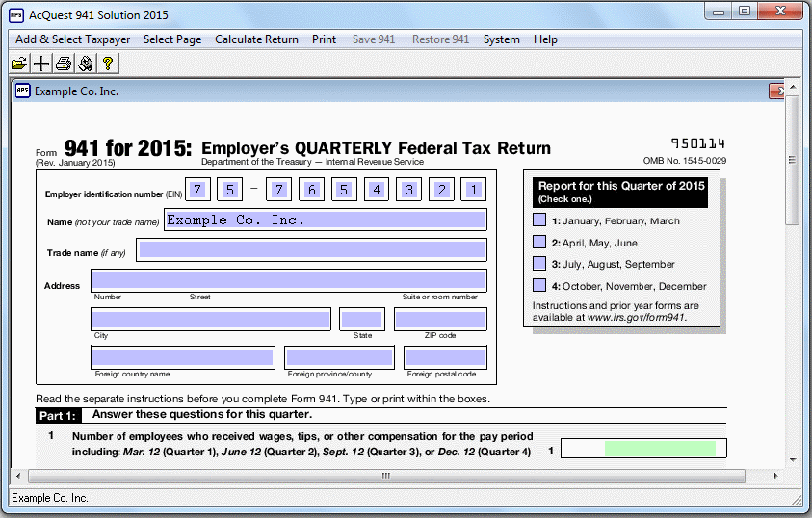
Task: Click horizontal scrollbar right arrow
Action: [x=775, y=476]
